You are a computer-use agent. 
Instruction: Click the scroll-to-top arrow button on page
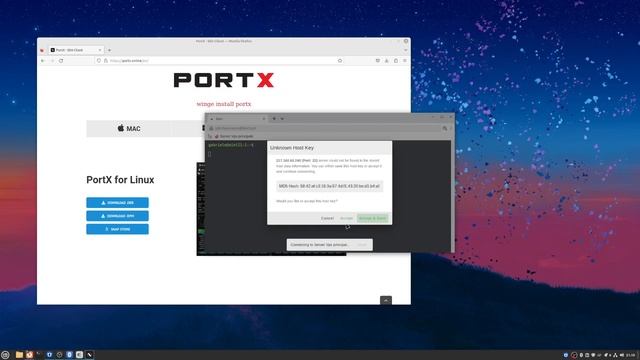[x=386, y=300]
